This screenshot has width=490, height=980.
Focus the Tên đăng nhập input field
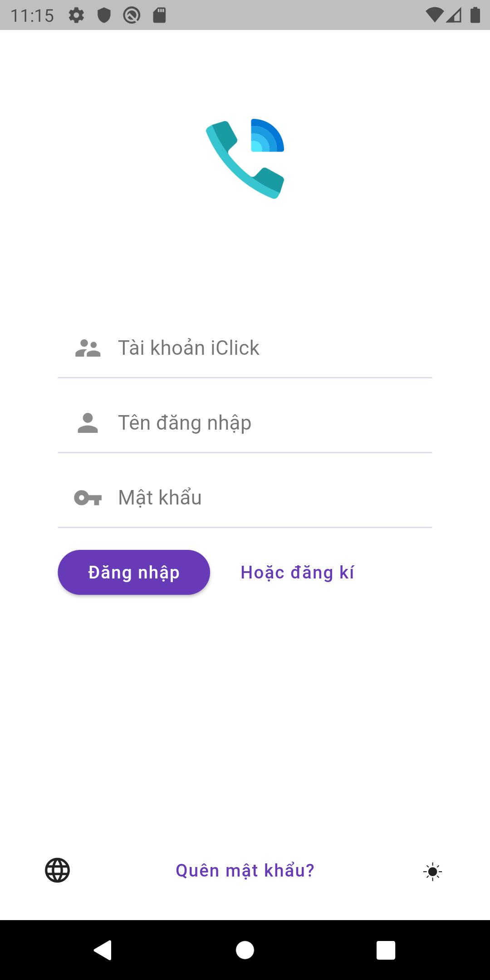tap(245, 423)
